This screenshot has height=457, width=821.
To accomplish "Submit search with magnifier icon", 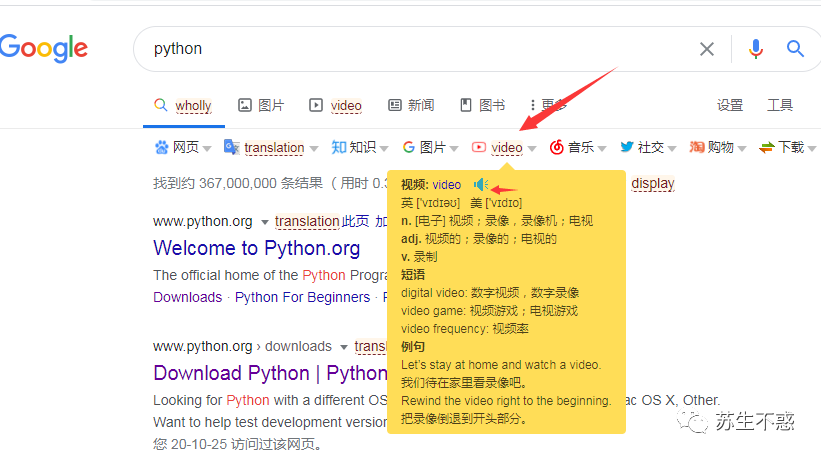I will (x=795, y=49).
